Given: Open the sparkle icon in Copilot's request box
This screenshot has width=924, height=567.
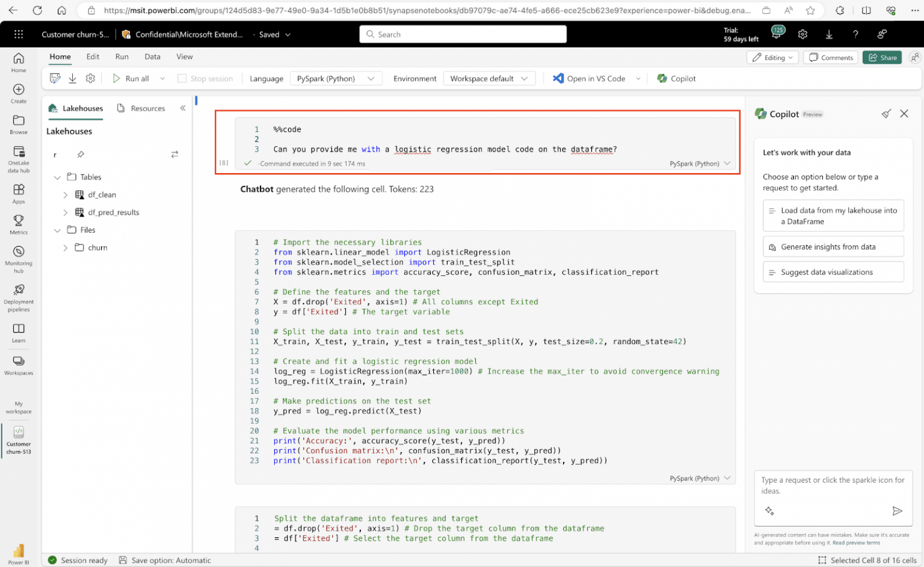Looking at the screenshot, I should (770, 510).
